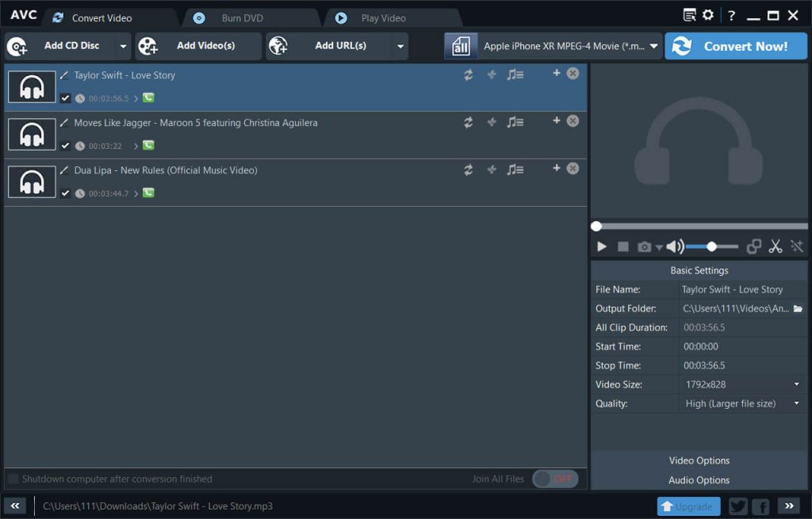Click plus icon on Moves Like Jagger row

coord(556,120)
